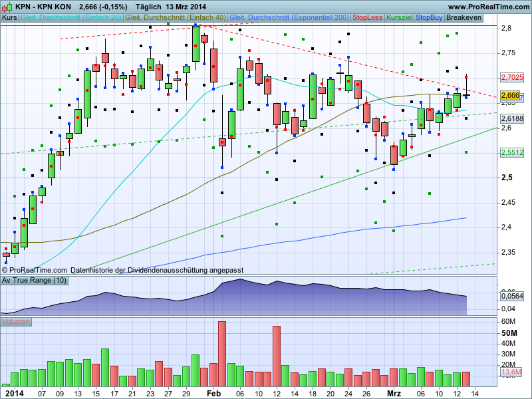Click the 2014 year label on date axis
Viewport: 532px width, 399px height.
pyautogui.click(x=15, y=394)
